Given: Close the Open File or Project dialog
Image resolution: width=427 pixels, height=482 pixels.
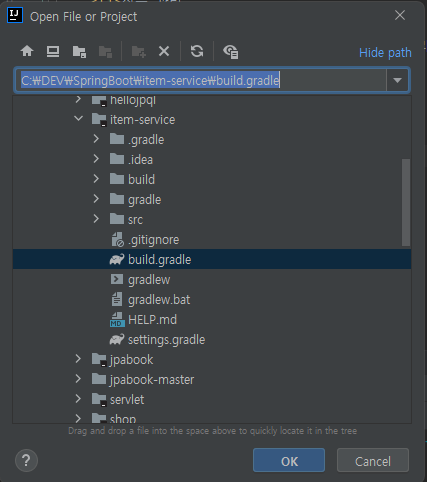Looking at the screenshot, I should pos(400,15).
